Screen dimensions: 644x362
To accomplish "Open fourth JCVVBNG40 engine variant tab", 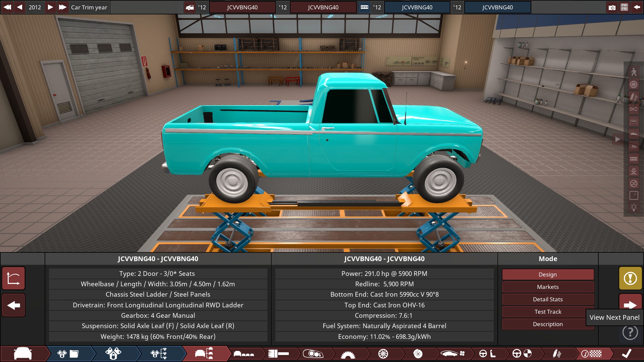I will pos(497,7).
